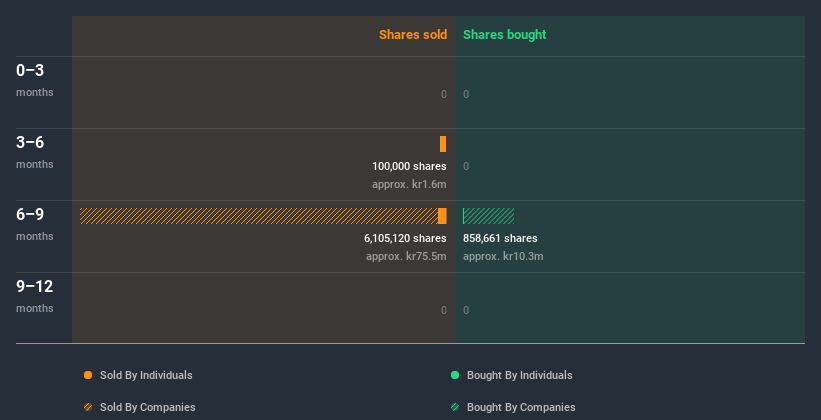Click the striped Sold By Companies legend icon

point(88,407)
